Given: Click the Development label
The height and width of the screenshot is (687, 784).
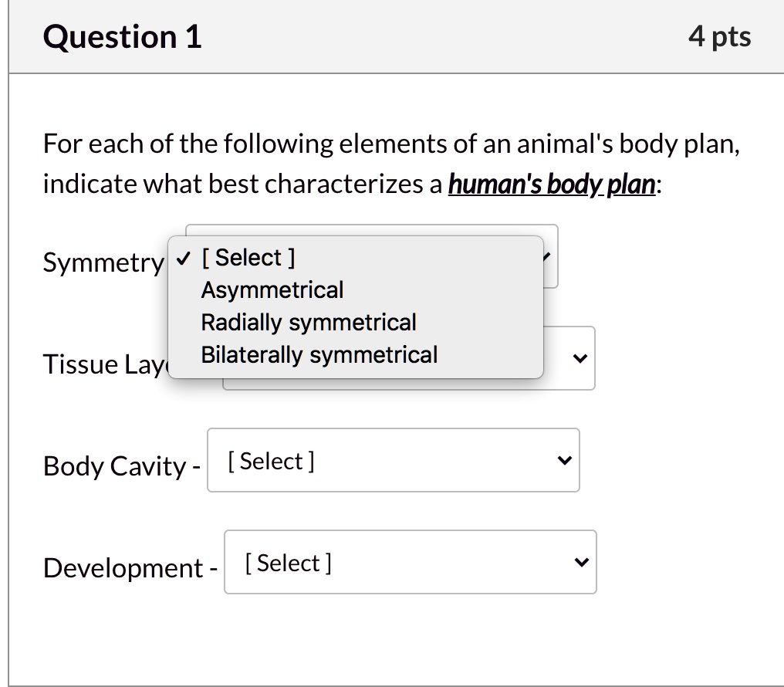Looking at the screenshot, I should (x=123, y=567).
